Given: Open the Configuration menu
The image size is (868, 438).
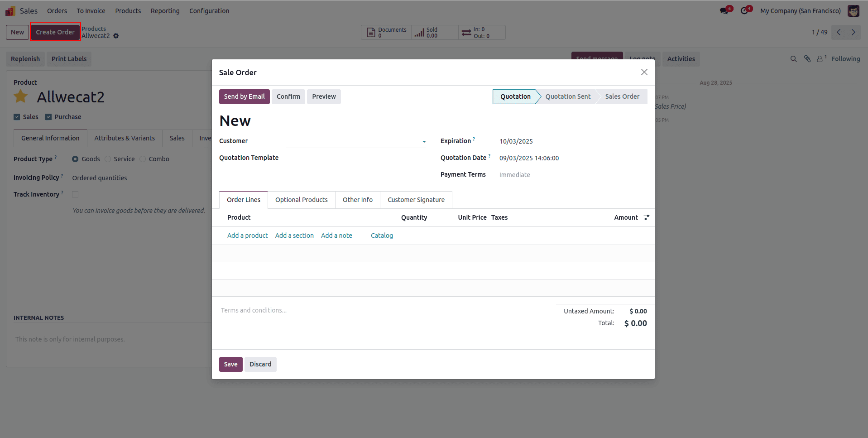Looking at the screenshot, I should pyautogui.click(x=209, y=11).
